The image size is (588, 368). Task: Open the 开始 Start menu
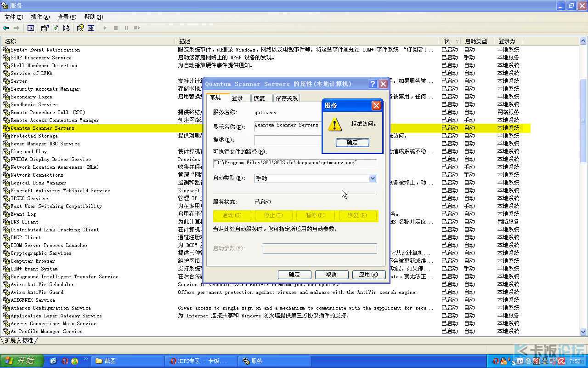[x=22, y=361]
